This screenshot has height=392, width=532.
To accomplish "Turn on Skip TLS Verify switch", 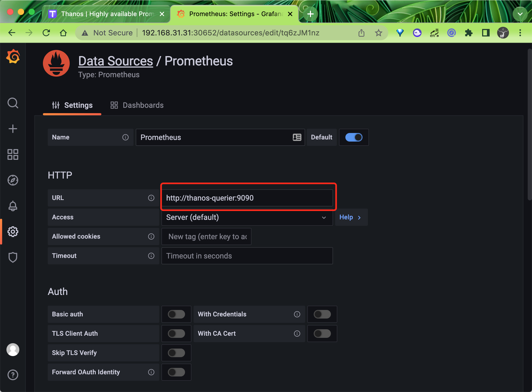I will [x=176, y=353].
